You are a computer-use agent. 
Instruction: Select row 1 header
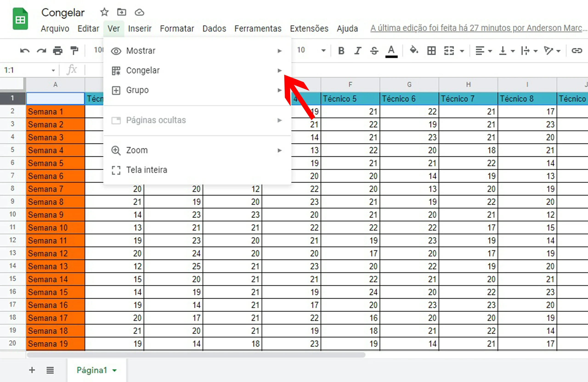(13, 98)
